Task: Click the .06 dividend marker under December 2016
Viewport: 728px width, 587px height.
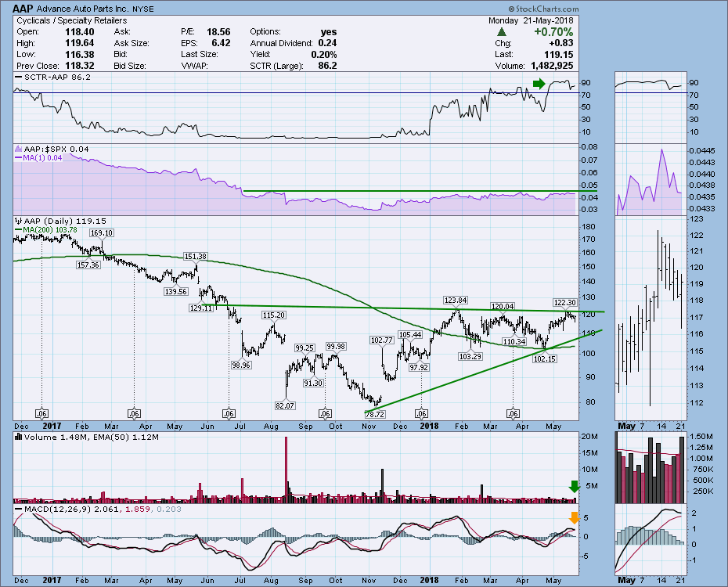Action: (41, 413)
